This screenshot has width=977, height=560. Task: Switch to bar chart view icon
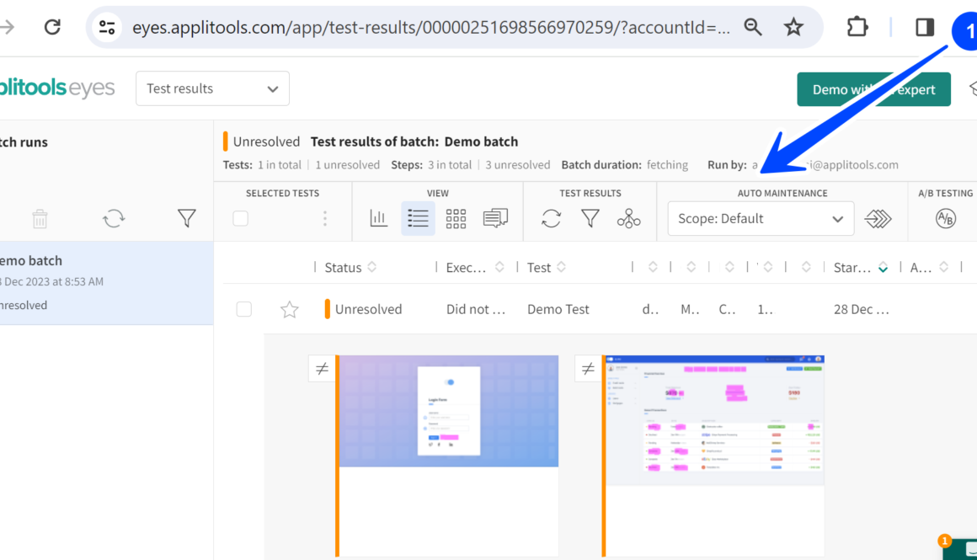pyautogui.click(x=379, y=219)
